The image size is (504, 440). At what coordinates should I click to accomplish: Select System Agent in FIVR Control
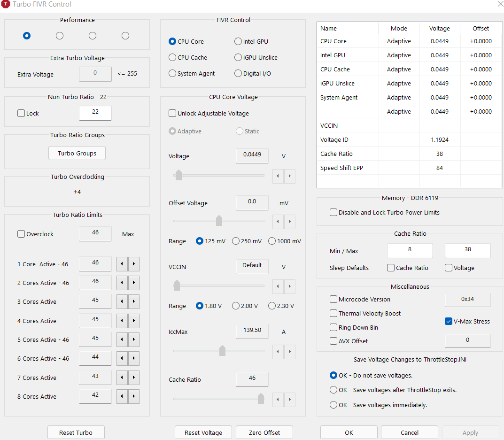coord(192,74)
